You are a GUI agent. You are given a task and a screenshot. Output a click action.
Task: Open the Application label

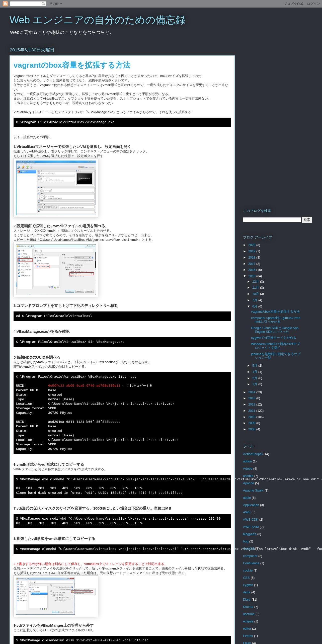point(251,505)
